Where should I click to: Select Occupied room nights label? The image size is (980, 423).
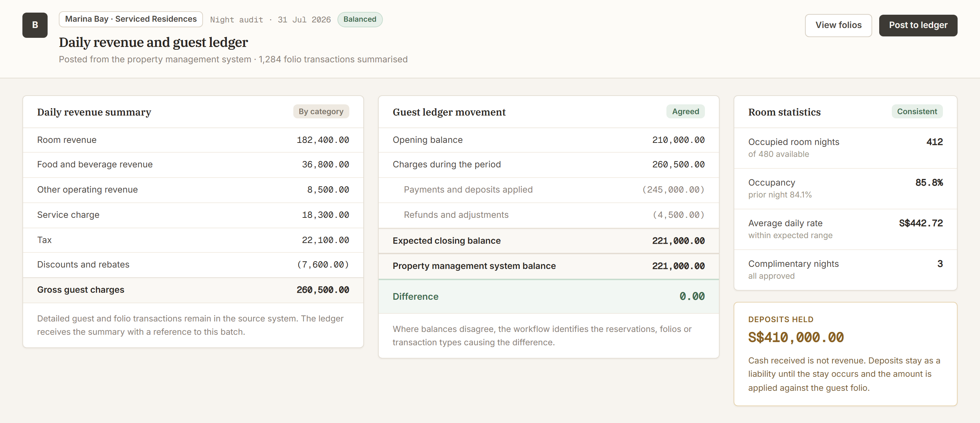click(x=793, y=141)
